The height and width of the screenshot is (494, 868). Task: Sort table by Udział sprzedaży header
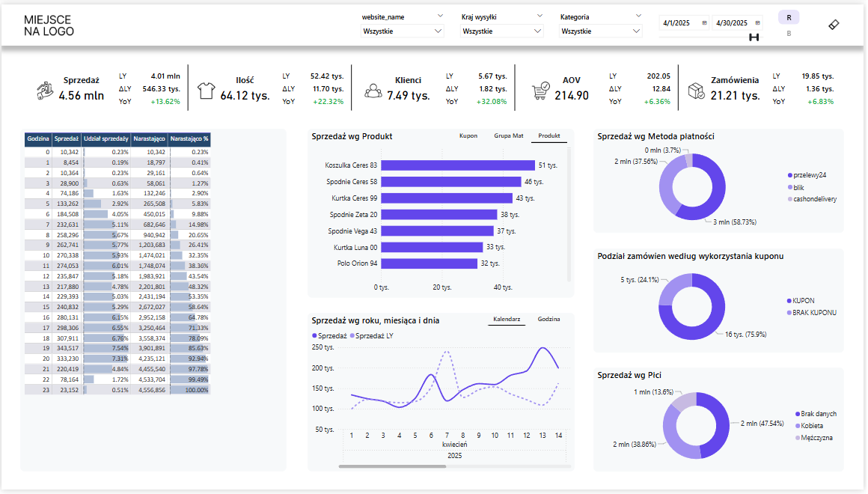pyautogui.click(x=106, y=139)
